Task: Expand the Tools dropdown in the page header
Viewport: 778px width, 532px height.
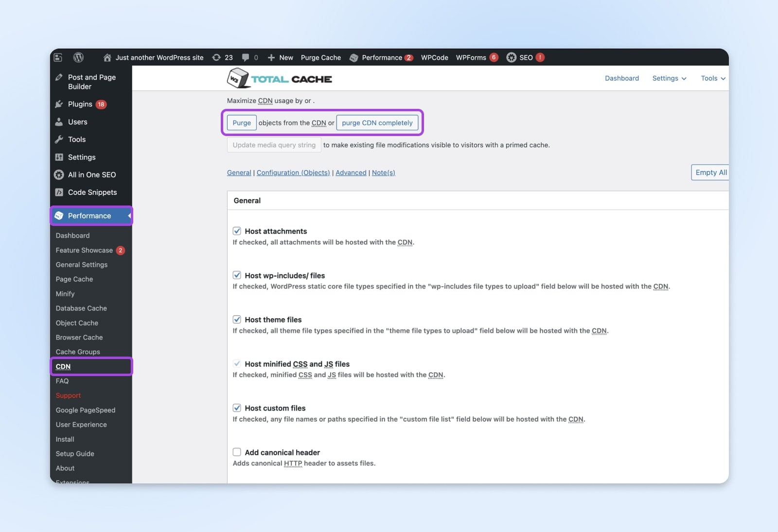Action: (712, 78)
